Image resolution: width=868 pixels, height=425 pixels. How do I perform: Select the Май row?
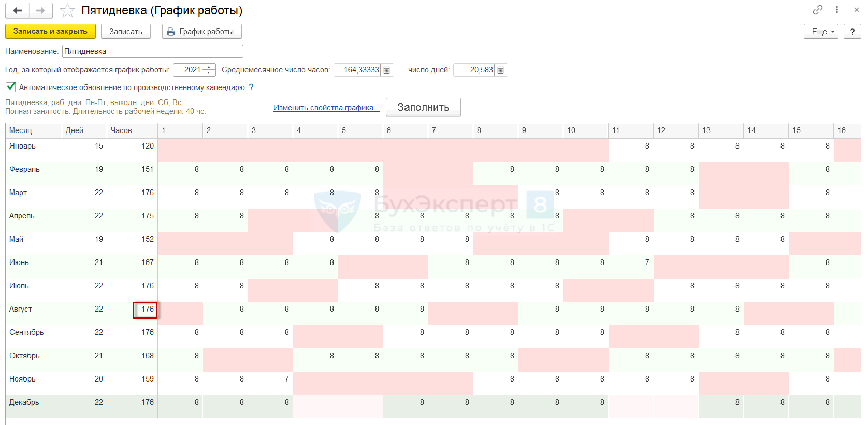coord(433,243)
